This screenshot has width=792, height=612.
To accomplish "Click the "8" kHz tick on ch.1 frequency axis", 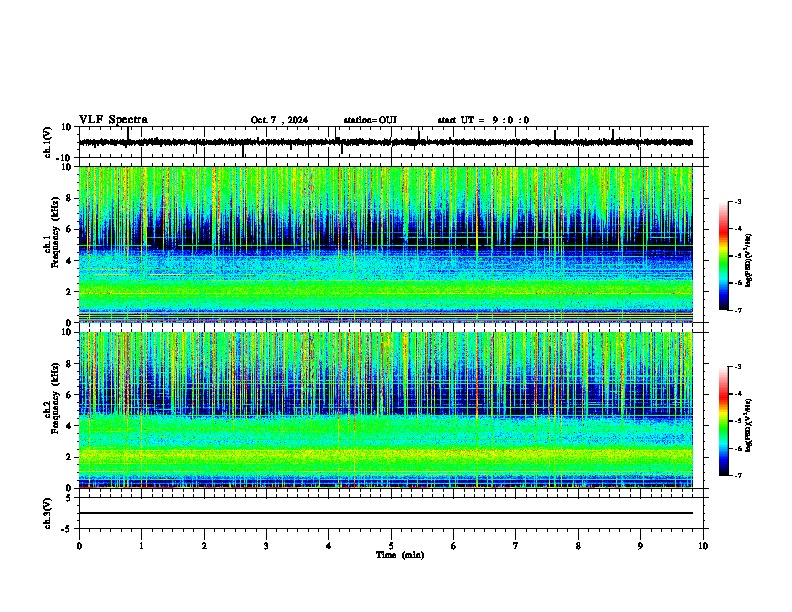I will coord(70,198).
